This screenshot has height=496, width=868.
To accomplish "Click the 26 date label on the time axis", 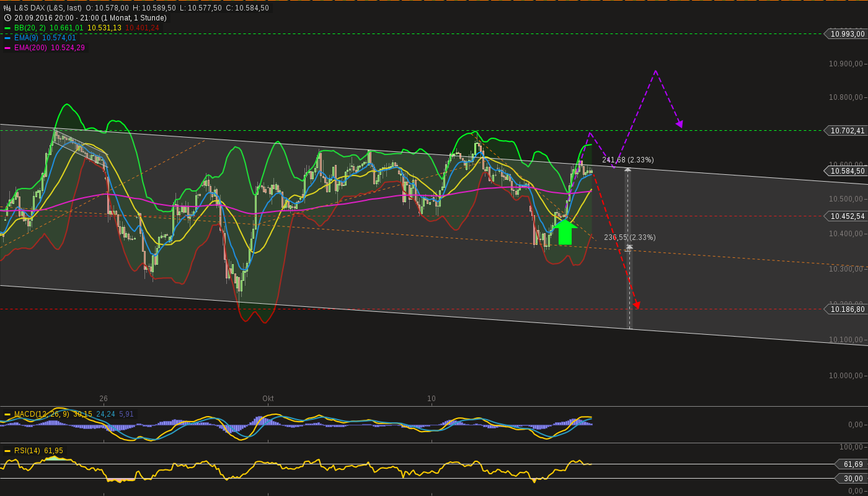I will pos(104,399).
